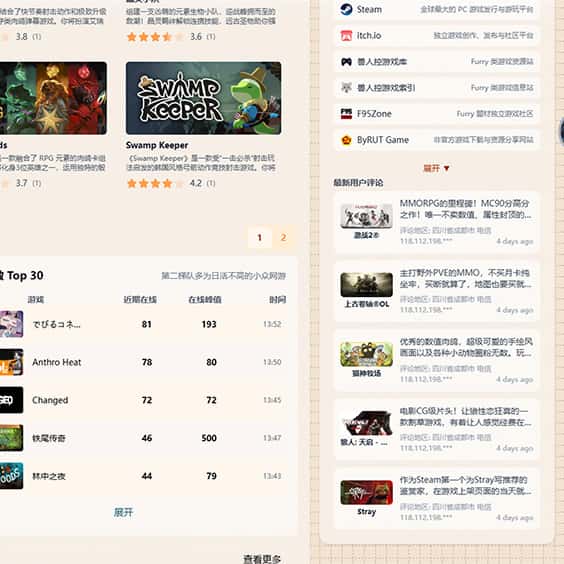Open the Stray review thumbnail
This screenshot has width=564, height=564.
coord(367,492)
